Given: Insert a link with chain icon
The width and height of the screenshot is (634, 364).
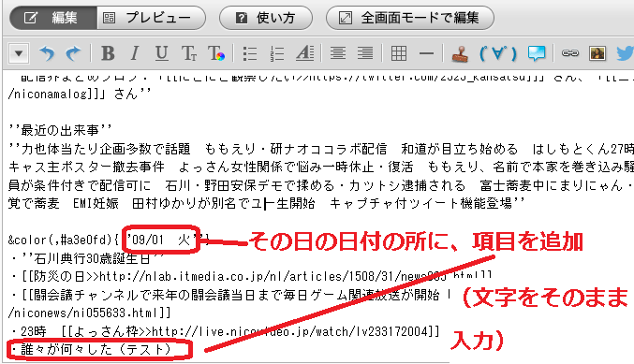Looking at the screenshot, I should 570,53.
